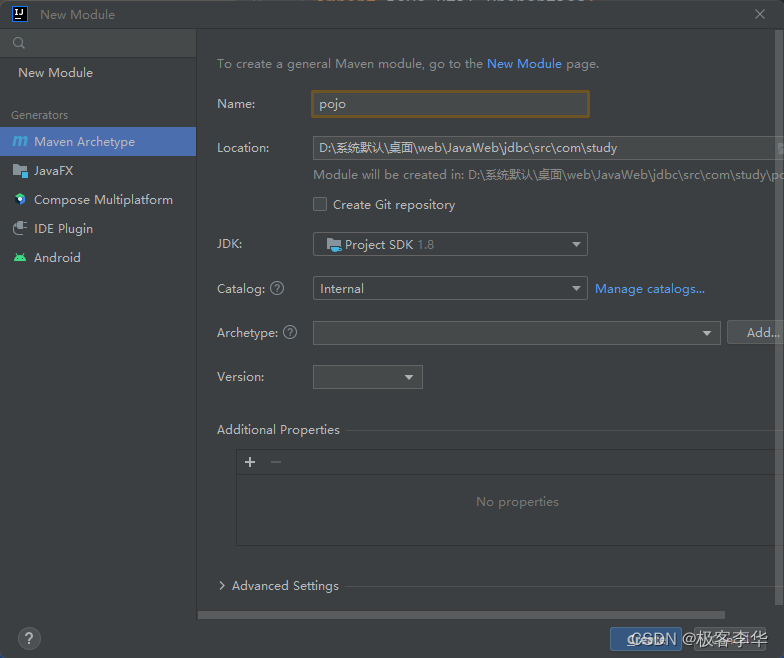This screenshot has width=784, height=658.
Task: Click the vertical scrollbar on right
Action: (780, 318)
